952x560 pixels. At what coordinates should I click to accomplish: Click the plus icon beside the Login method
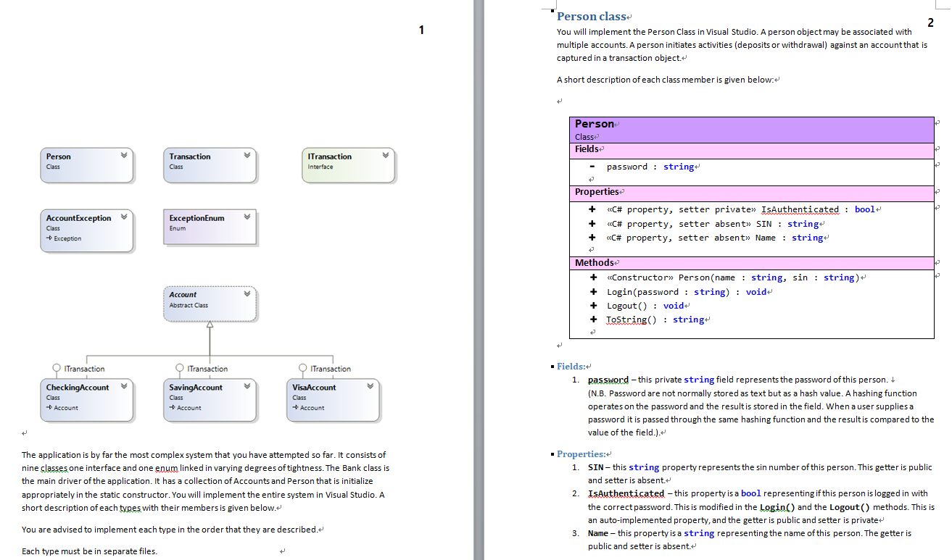pos(592,291)
